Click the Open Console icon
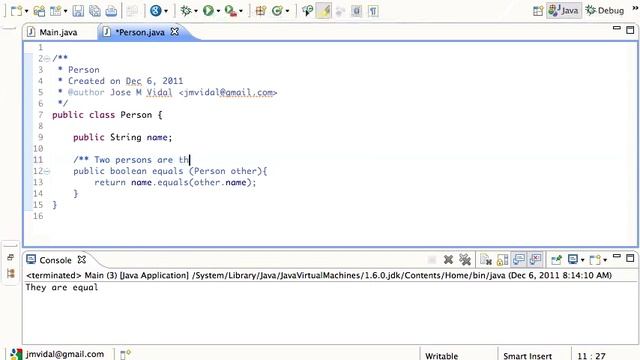 (596, 260)
